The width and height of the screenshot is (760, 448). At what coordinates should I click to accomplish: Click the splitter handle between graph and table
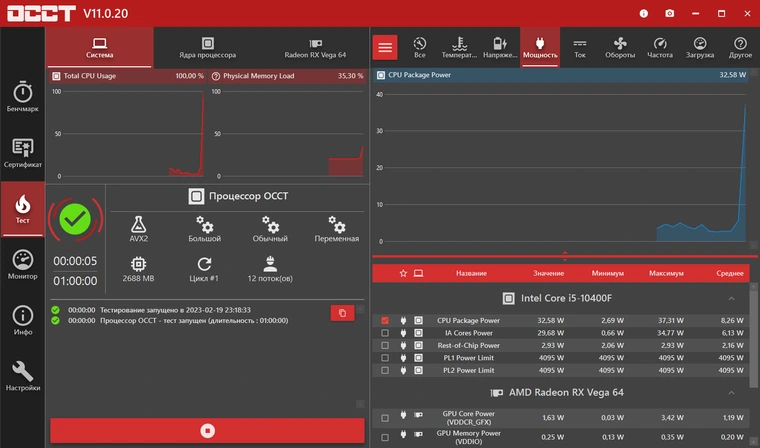click(x=565, y=255)
